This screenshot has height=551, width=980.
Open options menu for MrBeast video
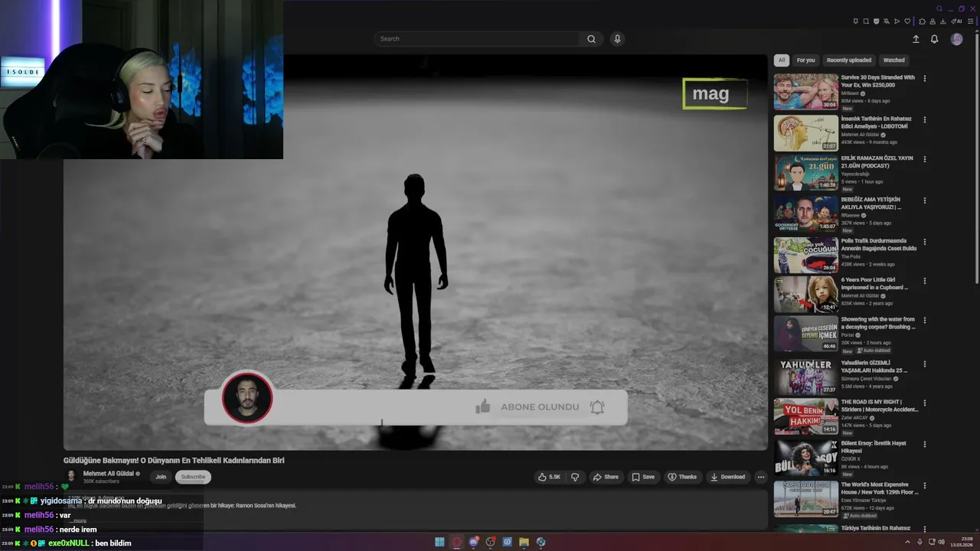click(x=925, y=78)
